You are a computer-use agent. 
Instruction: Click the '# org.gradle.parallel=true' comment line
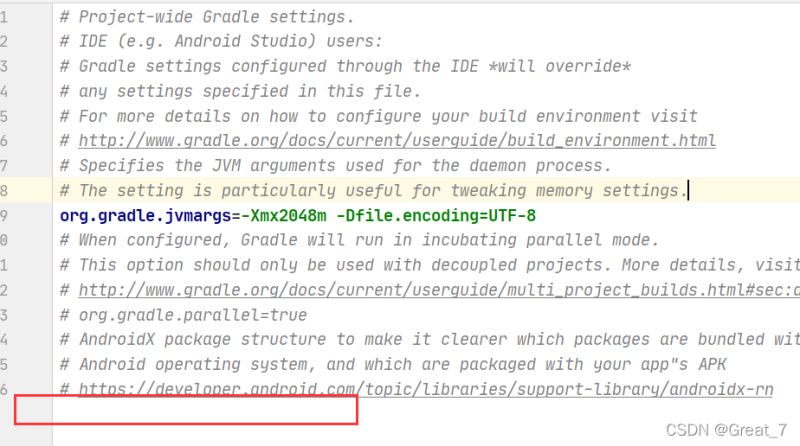[x=183, y=315]
